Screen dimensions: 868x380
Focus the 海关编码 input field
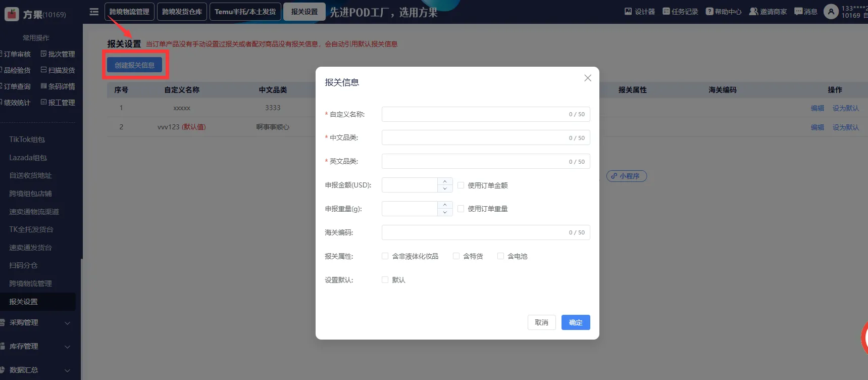point(486,232)
